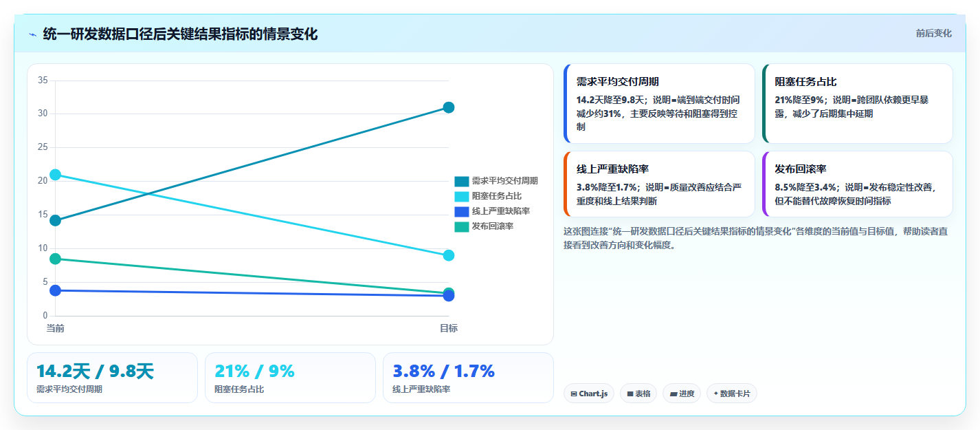
Task: Click delivery cycle line endpoint at 目标 near 31
Action: click(x=449, y=107)
